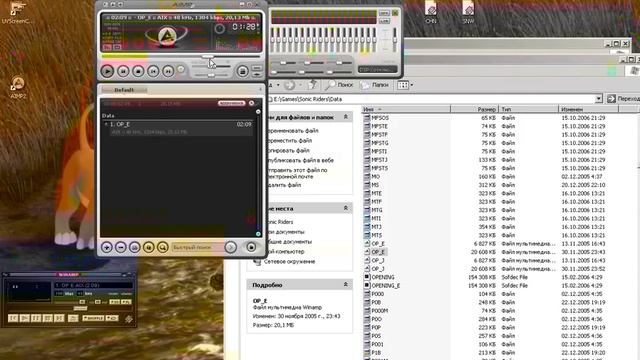Click the AIMP time display 01:28
This screenshot has height=360, width=640.
[245, 27]
